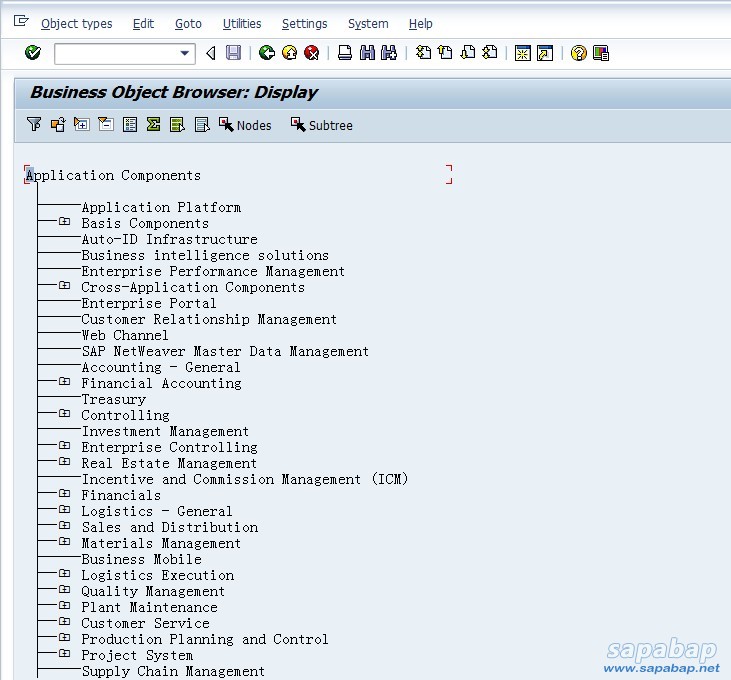The height and width of the screenshot is (680, 731).
Task: Open Find with the binoculars icon
Action: (367, 53)
